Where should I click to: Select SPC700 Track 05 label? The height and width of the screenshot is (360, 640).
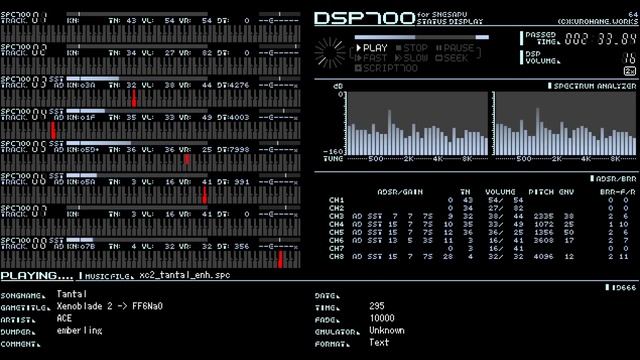click(24, 147)
